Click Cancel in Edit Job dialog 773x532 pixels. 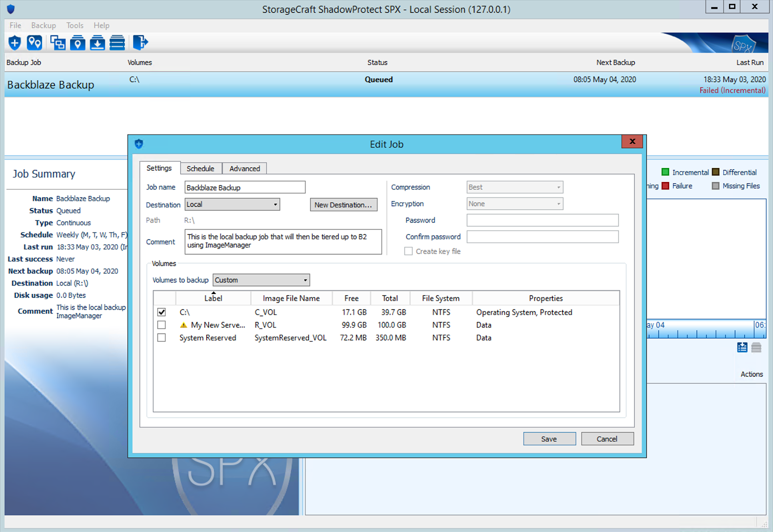pyautogui.click(x=607, y=439)
